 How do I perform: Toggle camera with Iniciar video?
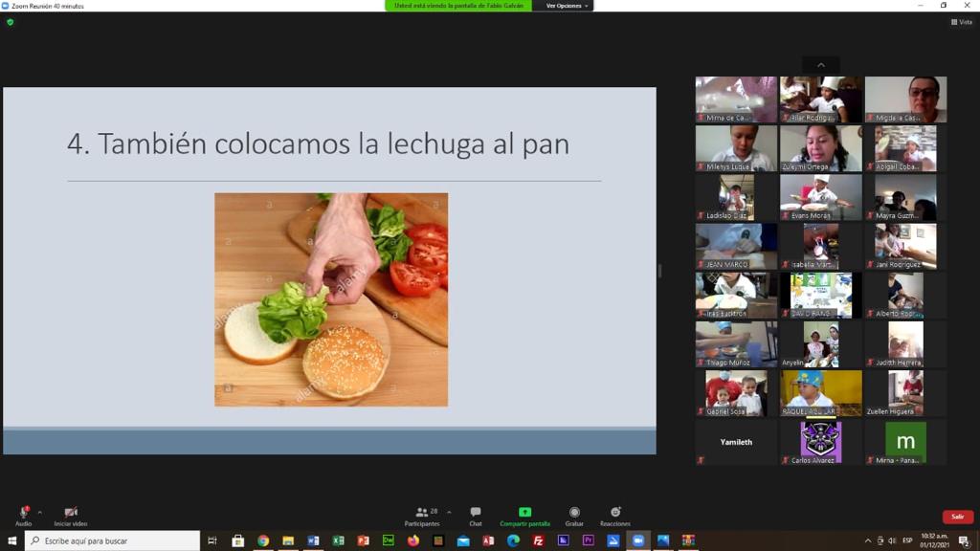click(71, 516)
